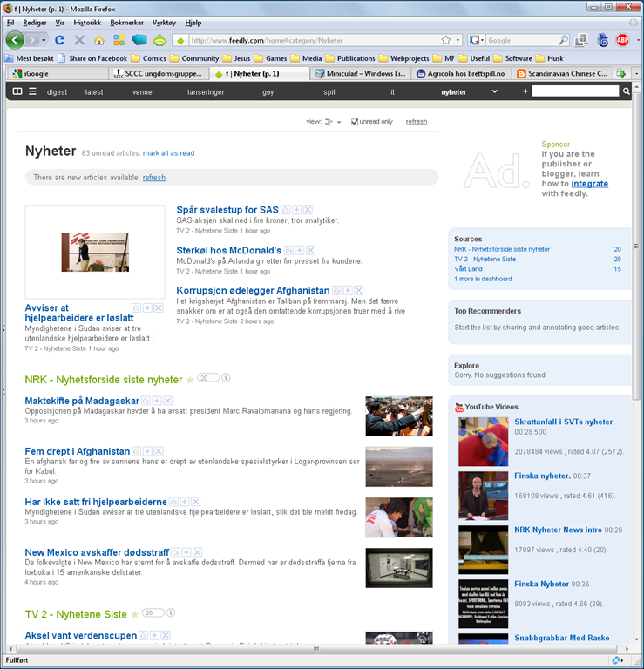The image size is (644, 669).
Task: Click info icon next to NRK feed
Action: tap(226, 377)
